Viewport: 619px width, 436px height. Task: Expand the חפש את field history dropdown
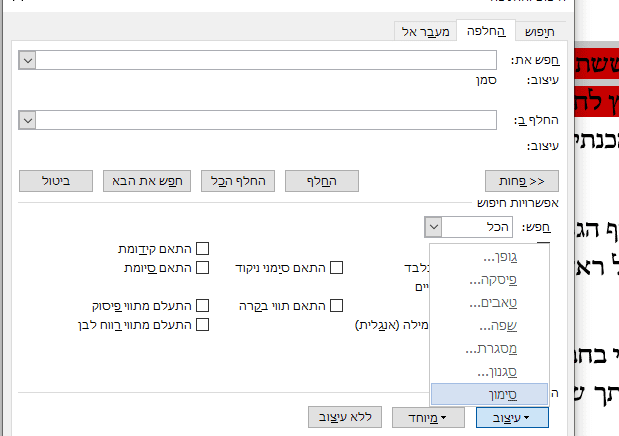28,60
